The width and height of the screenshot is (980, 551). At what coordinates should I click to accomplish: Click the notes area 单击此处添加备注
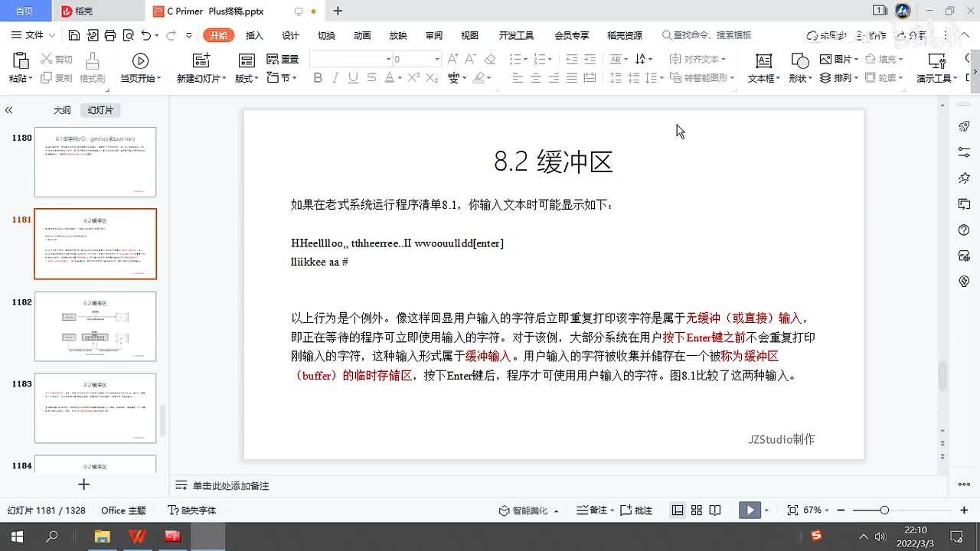click(230, 486)
